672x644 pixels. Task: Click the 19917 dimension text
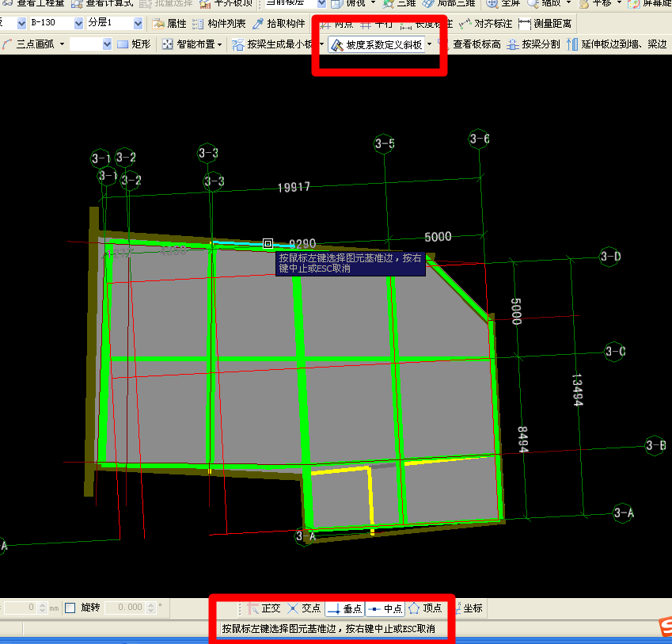[x=294, y=188]
